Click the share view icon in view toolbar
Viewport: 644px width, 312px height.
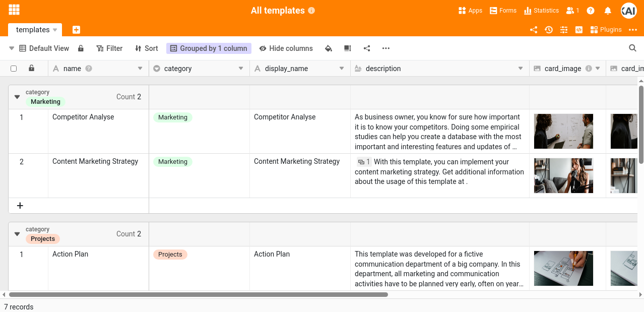367,48
